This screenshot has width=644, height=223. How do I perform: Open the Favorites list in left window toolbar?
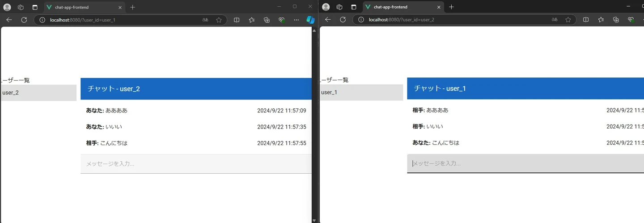[x=252, y=20]
